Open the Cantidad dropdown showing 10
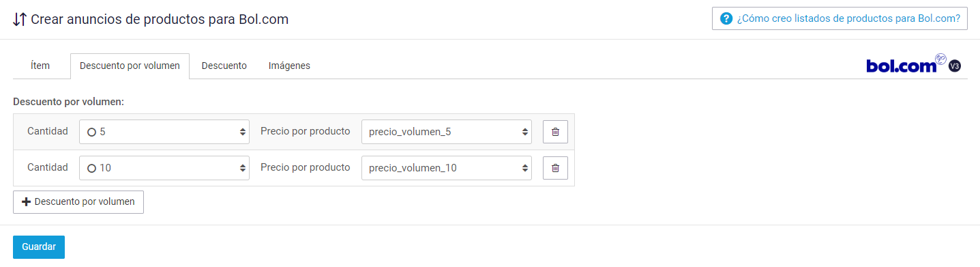Screen dimensions: 980x267 click(x=164, y=167)
